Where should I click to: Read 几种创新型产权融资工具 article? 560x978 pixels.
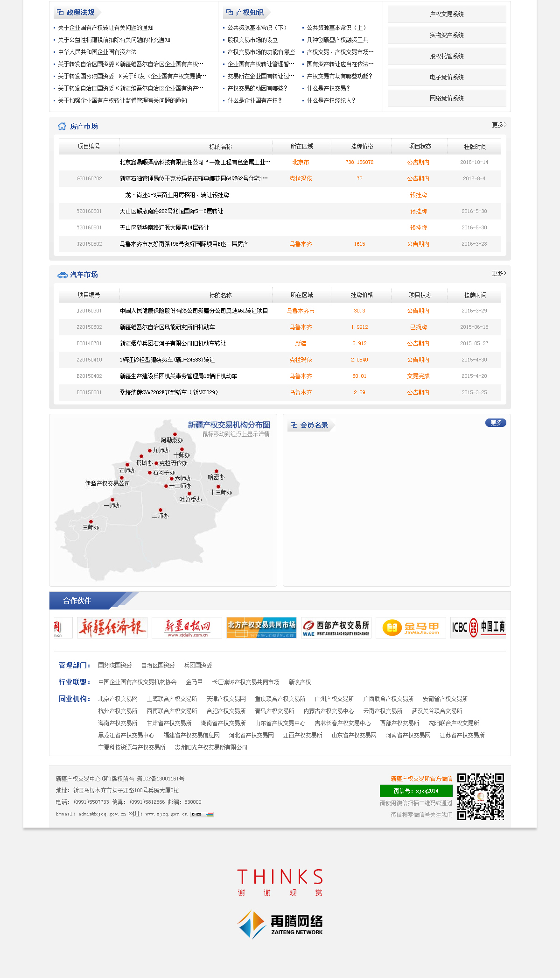(x=337, y=40)
